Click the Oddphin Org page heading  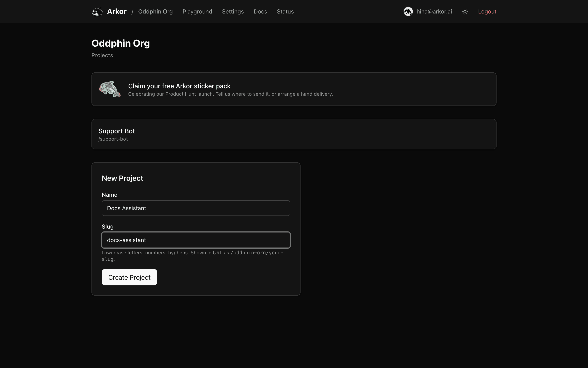(120, 43)
